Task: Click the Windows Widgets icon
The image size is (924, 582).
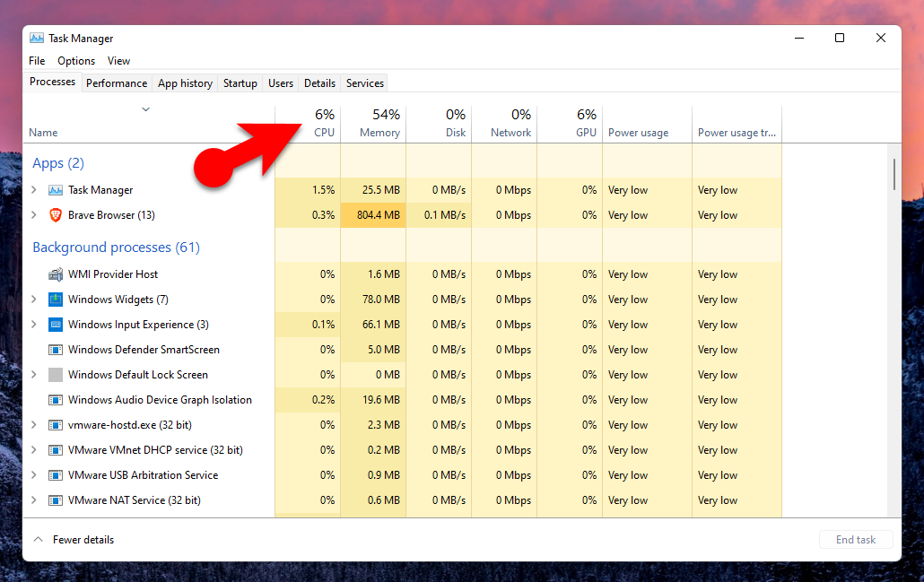Action: pos(56,300)
